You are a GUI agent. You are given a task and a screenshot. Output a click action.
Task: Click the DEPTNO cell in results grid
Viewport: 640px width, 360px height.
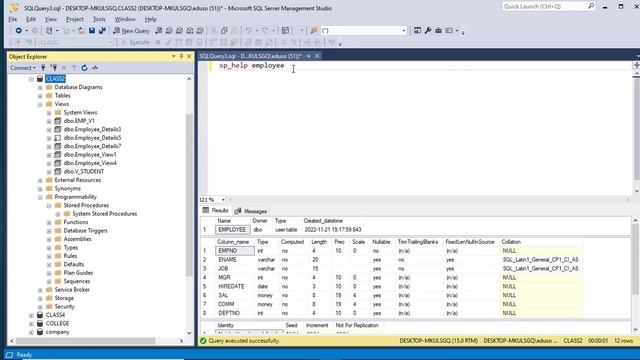pyautogui.click(x=235, y=313)
